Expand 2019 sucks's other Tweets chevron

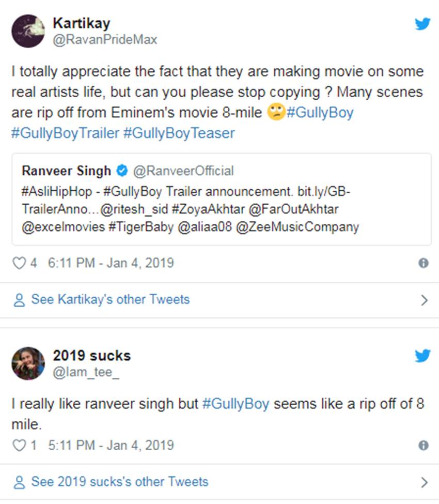(x=424, y=482)
